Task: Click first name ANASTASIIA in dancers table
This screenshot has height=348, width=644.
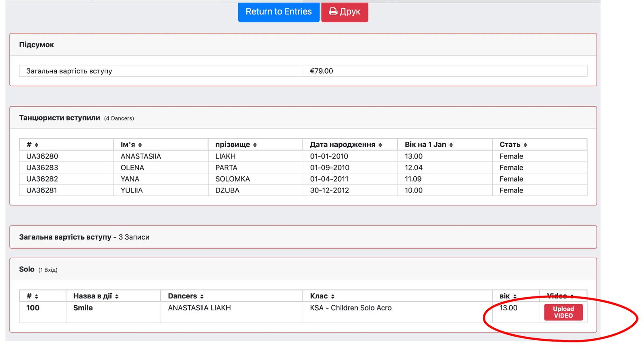Action: tap(141, 156)
